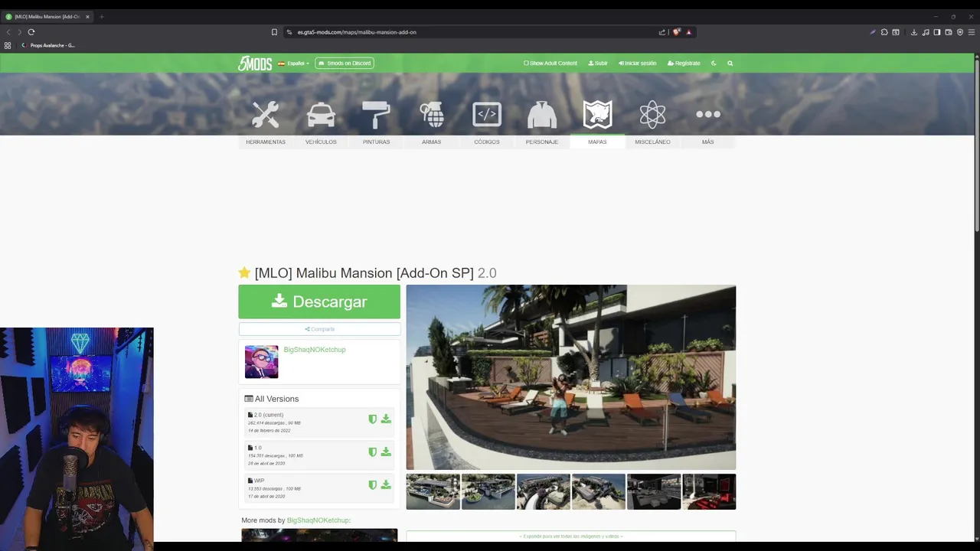The width and height of the screenshot is (980, 551).
Task: Switch to the Armas tab label
Action: [431, 142]
